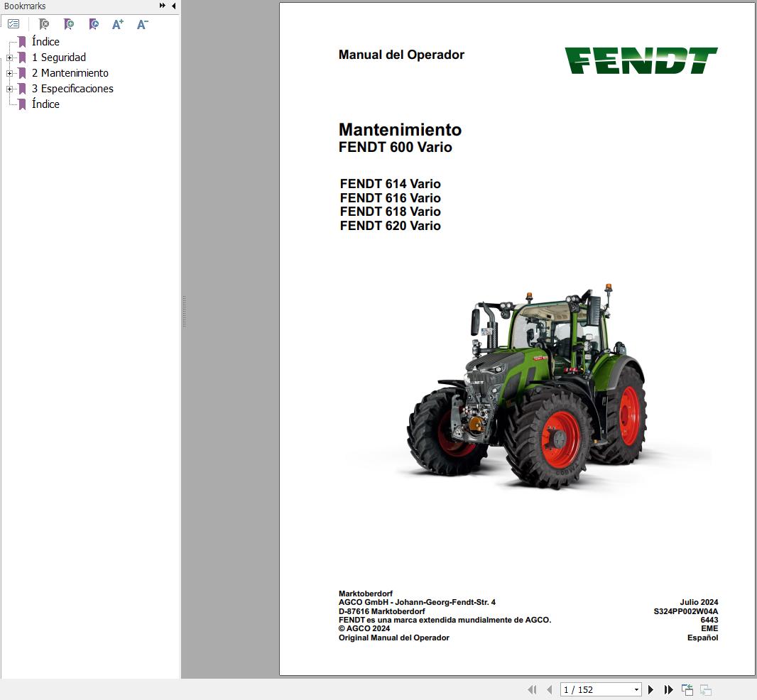This screenshot has height=700, width=757.
Task: Click 'FENDT 616 Vario' text
Action: [x=390, y=198]
